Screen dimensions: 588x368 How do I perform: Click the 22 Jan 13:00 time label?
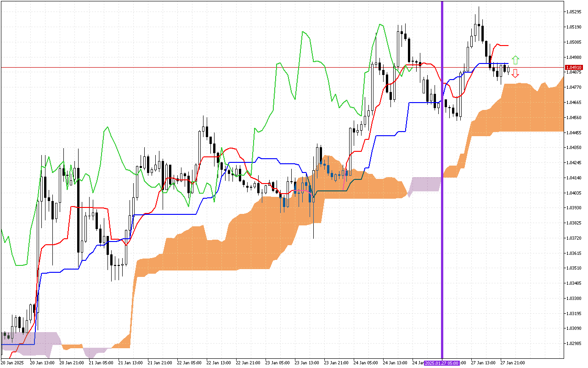coord(219,363)
